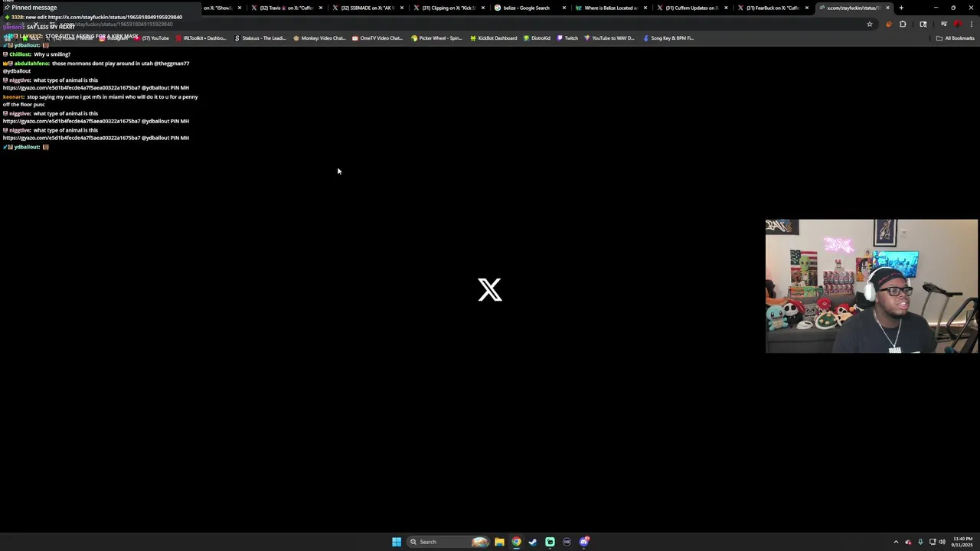Screen dimensions: 980x551
Task: Switch to the Travis on X tab
Action: click(x=286, y=8)
